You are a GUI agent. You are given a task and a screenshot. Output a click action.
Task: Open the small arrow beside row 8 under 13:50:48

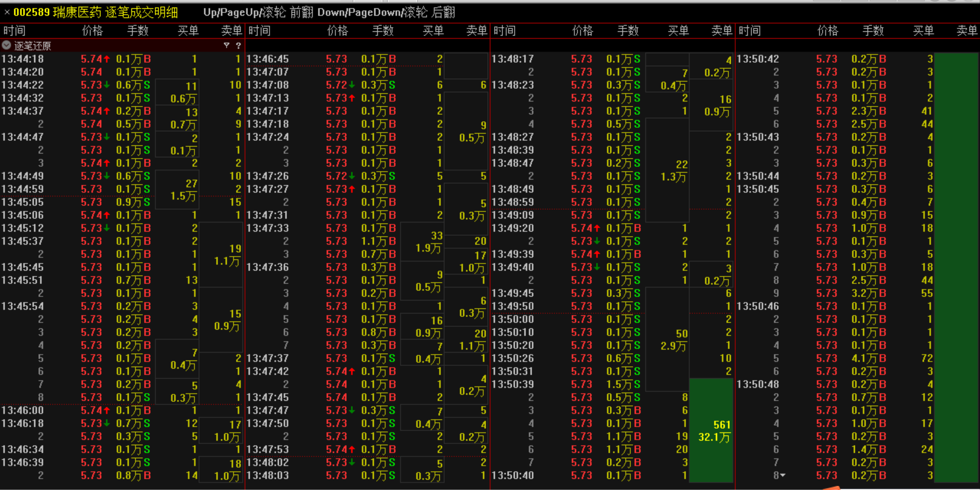pos(783,476)
